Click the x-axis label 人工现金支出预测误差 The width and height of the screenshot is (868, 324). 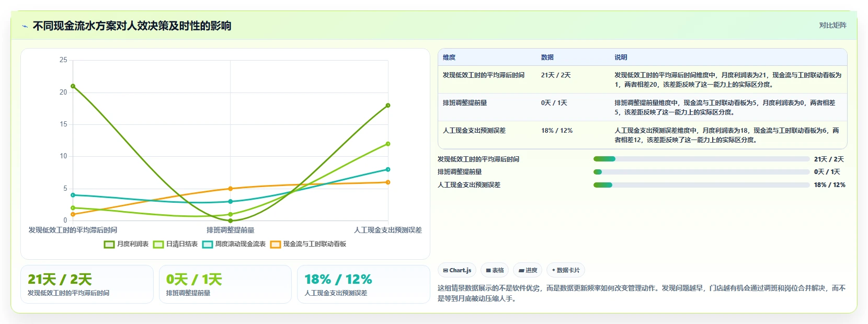pyautogui.click(x=388, y=230)
